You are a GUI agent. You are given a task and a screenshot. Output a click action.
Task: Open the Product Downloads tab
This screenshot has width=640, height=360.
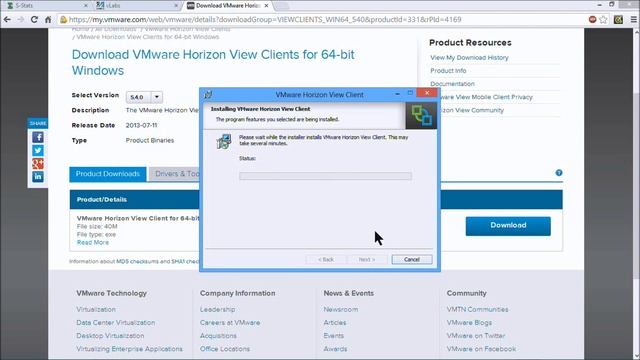[108, 174]
